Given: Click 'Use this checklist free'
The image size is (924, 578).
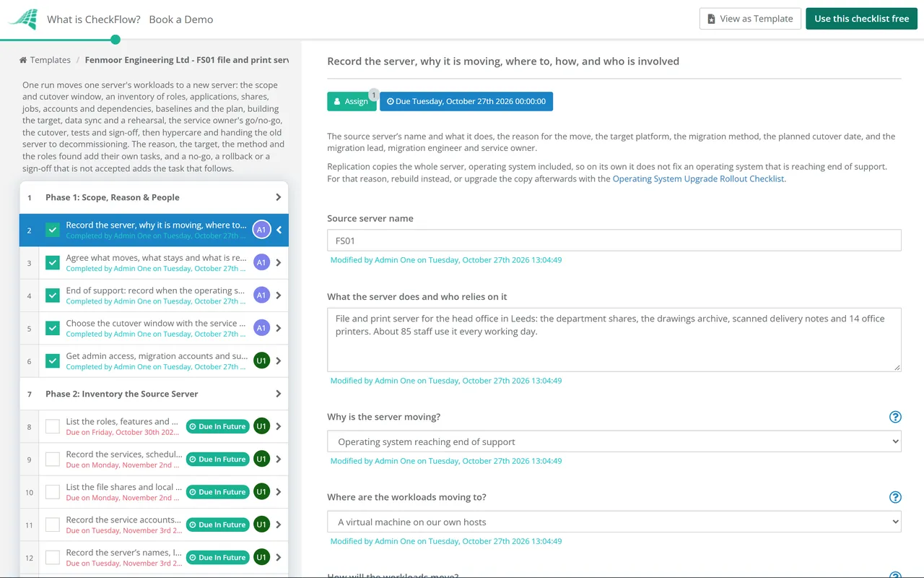Looking at the screenshot, I should [861, 19].
